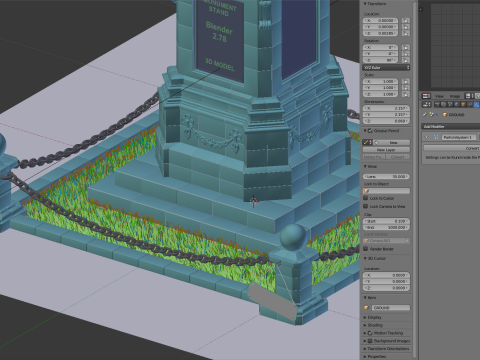
Task: Click the Clip Start value slider
Action: (386, 221)
